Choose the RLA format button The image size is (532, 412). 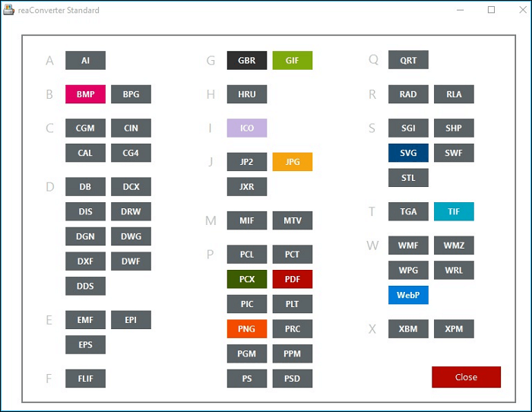point(454,94)
